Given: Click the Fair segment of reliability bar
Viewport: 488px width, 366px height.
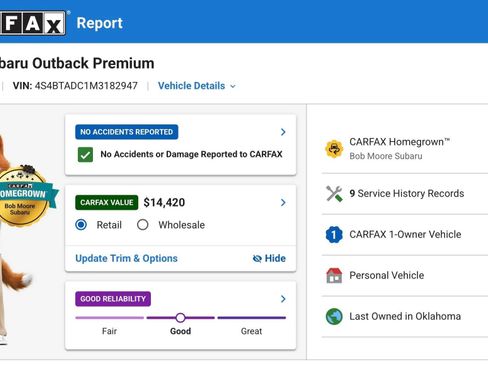Looking at the screenshot, I should pyautogui.click(x=109, y=318).
